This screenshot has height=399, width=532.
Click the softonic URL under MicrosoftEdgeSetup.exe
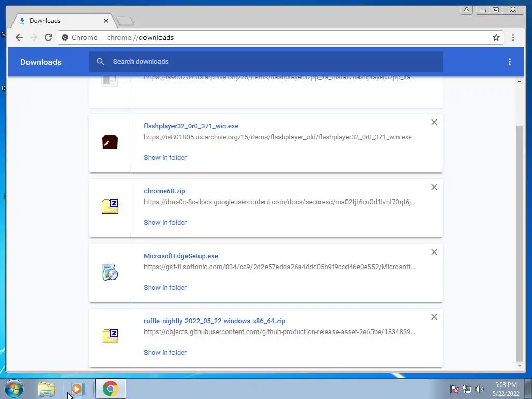pos(280,267)
